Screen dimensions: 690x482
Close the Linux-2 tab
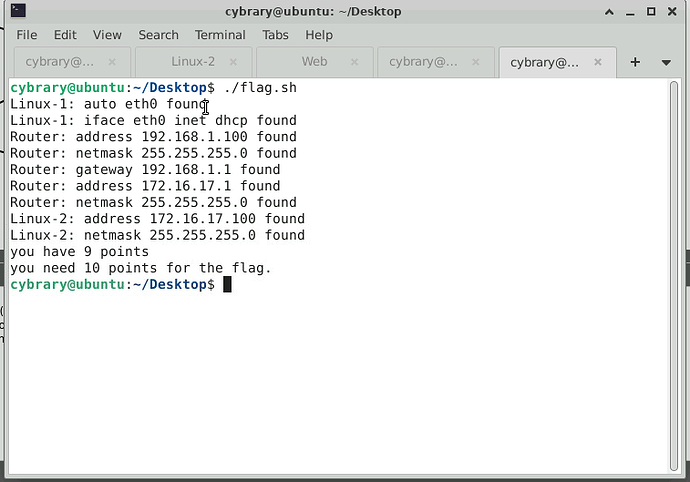coord(238,62)
